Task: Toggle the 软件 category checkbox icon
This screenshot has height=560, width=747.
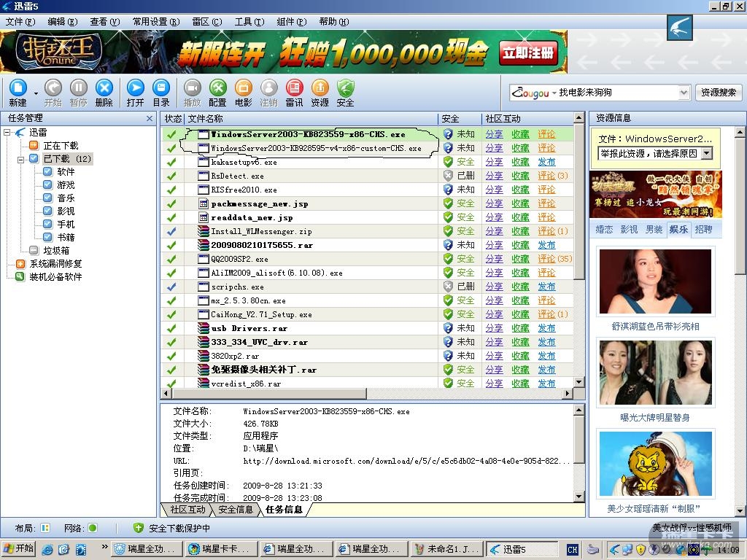Action: pos(47,172)
